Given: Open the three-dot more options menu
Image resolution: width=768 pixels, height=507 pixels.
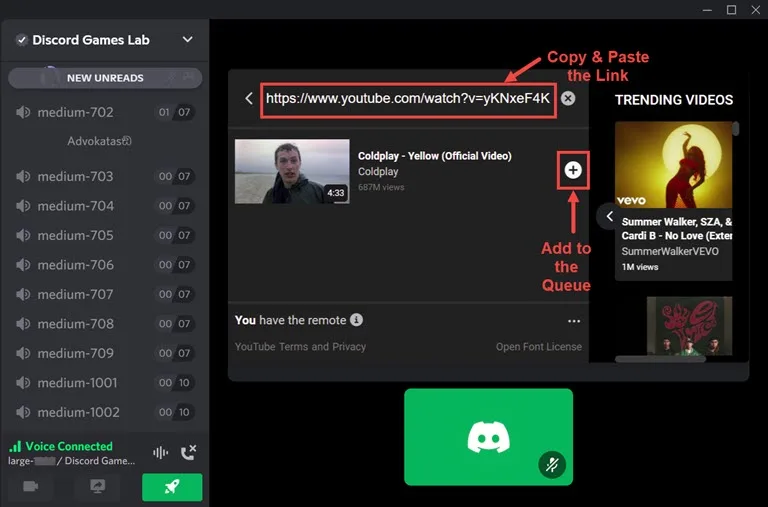Looking at the screenshot, I should click(x=574, y=321).
